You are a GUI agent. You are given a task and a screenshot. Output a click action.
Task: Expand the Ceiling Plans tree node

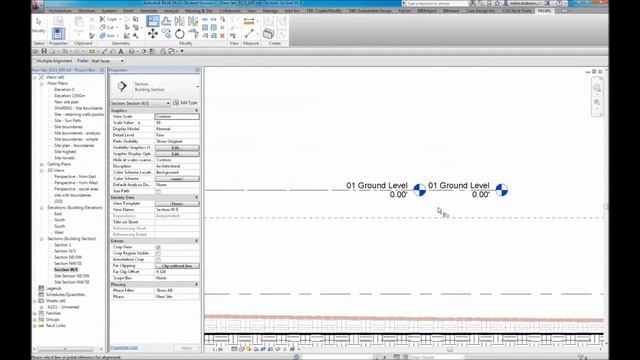(42, 164)
